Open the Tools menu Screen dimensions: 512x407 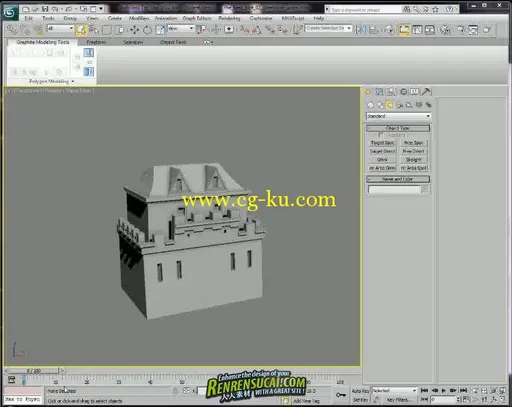point(48,18)
